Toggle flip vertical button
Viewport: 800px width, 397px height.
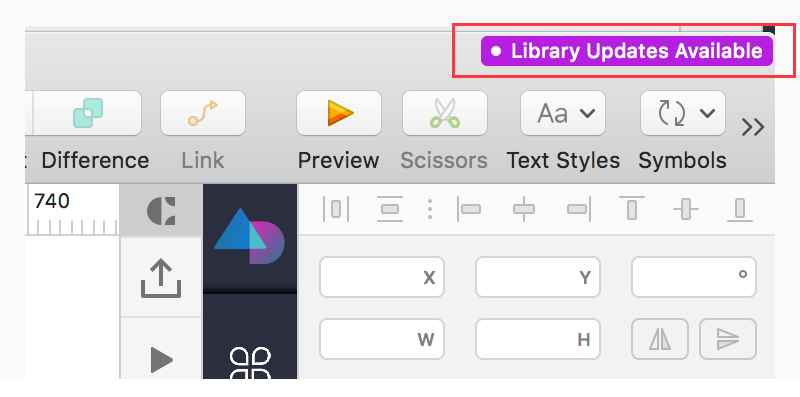click(728, 339)
